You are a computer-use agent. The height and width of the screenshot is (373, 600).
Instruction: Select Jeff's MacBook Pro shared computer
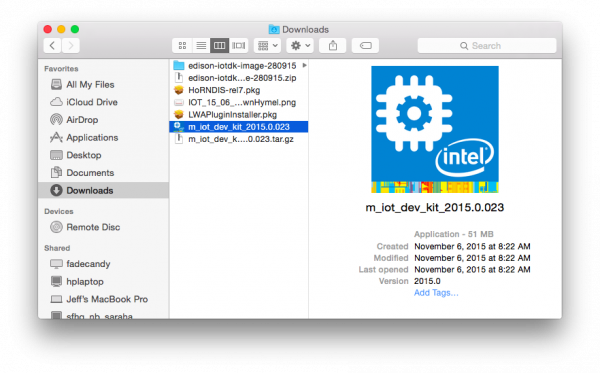[103, 299]
